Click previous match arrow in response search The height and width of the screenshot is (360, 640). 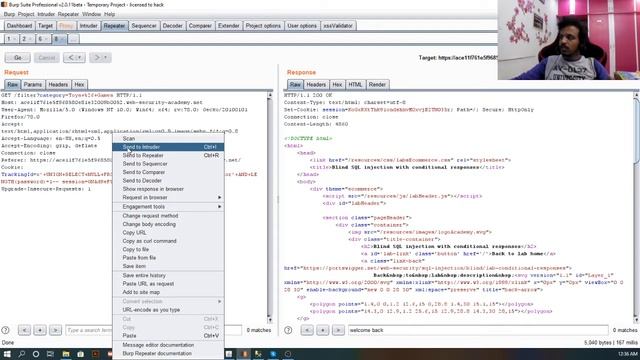coord(307,330)
